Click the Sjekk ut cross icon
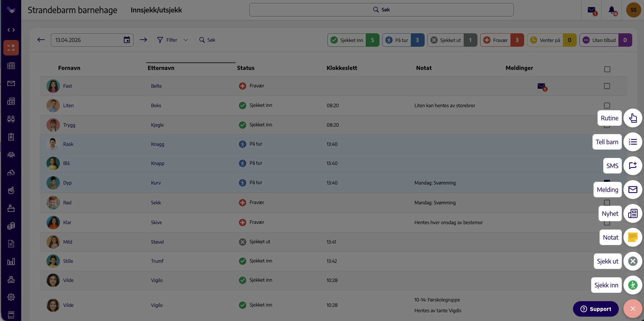 (633, 261)
